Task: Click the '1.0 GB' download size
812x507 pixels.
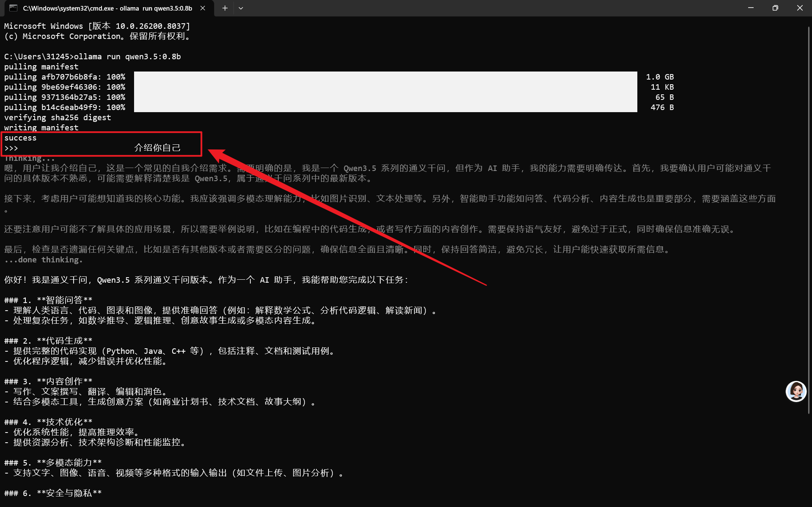Action: 660,77
